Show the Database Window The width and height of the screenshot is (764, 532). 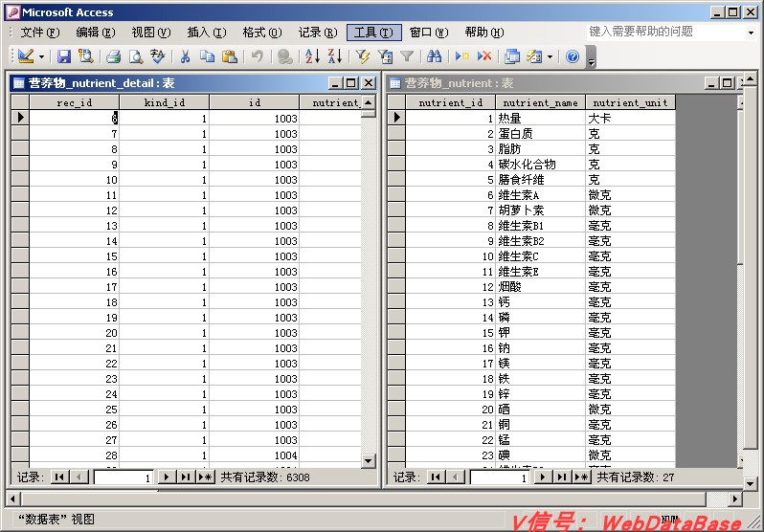[511, 56]
